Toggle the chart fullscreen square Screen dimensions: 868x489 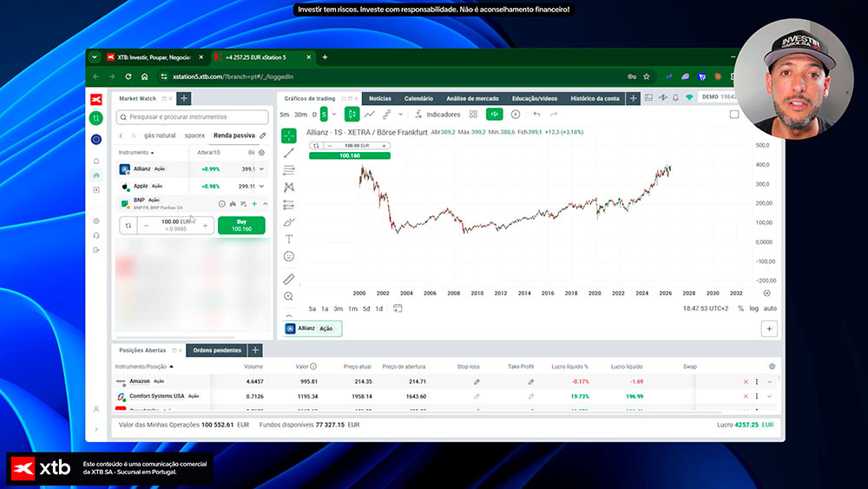tap(734, 114)
